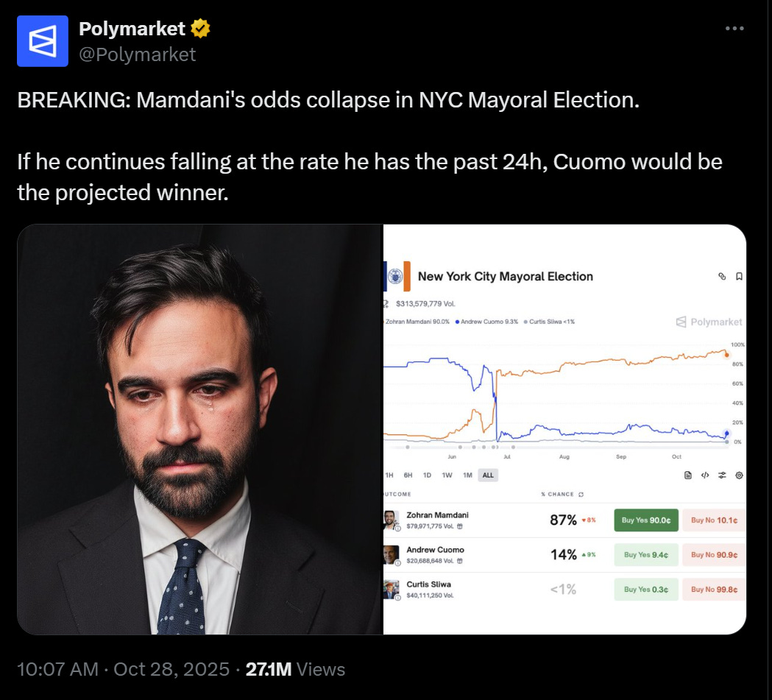The image size is (772, 700).
Task: Click Buy No 90.9¢ for Cuomo
Action: click(x=714, y=555)
